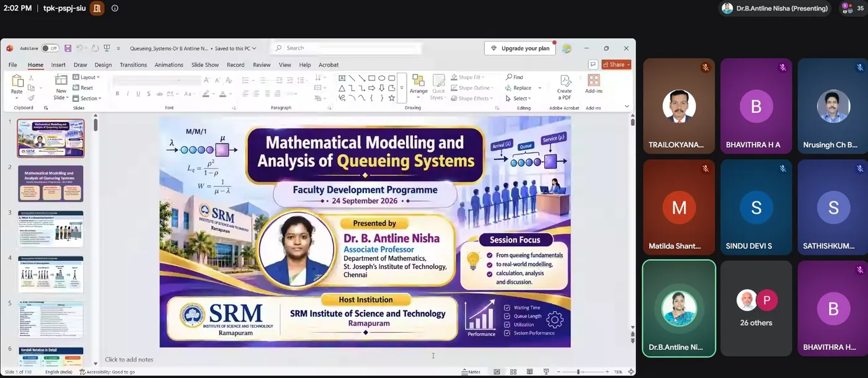This screenshot has width=868, height=378.
Task: Open the Comments pane icon
Action: [593, 64]
